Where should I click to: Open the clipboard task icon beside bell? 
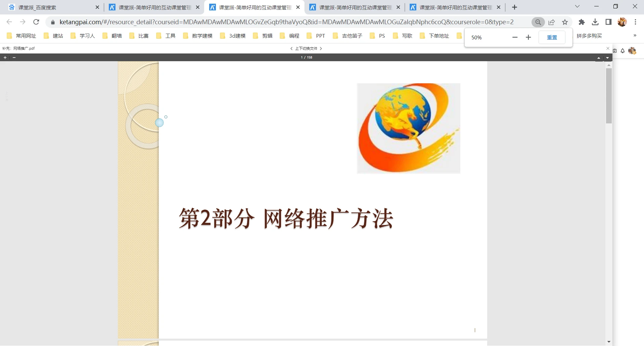615,51
